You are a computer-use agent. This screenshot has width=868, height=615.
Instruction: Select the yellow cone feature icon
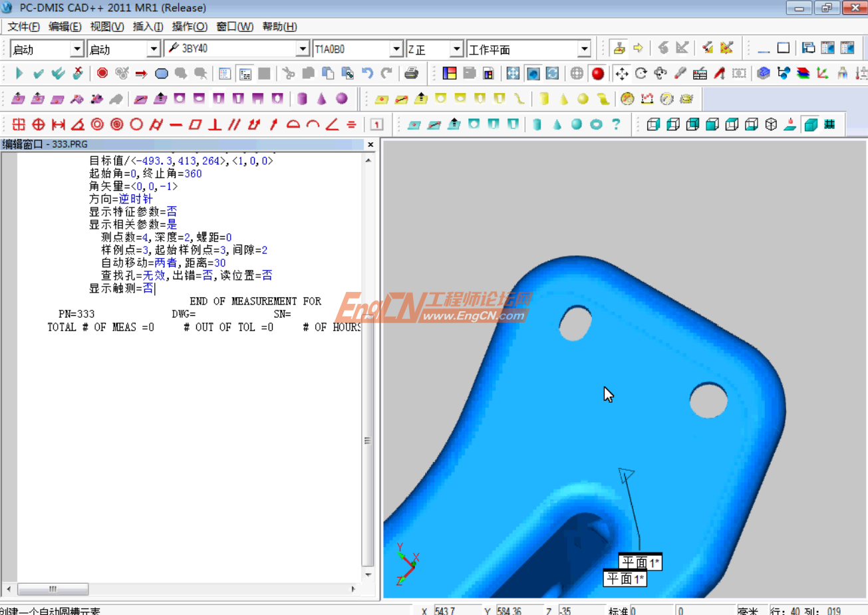coord(563,99)
